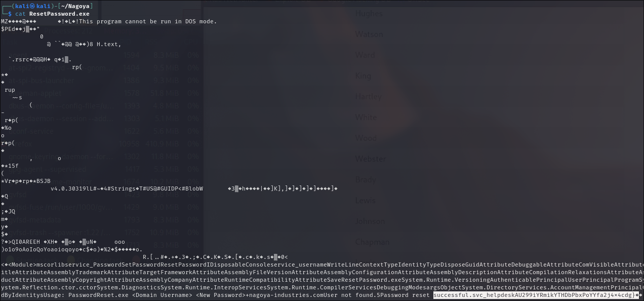Open the Hartley employee link
Screen dimensions: 644x301
368,96
